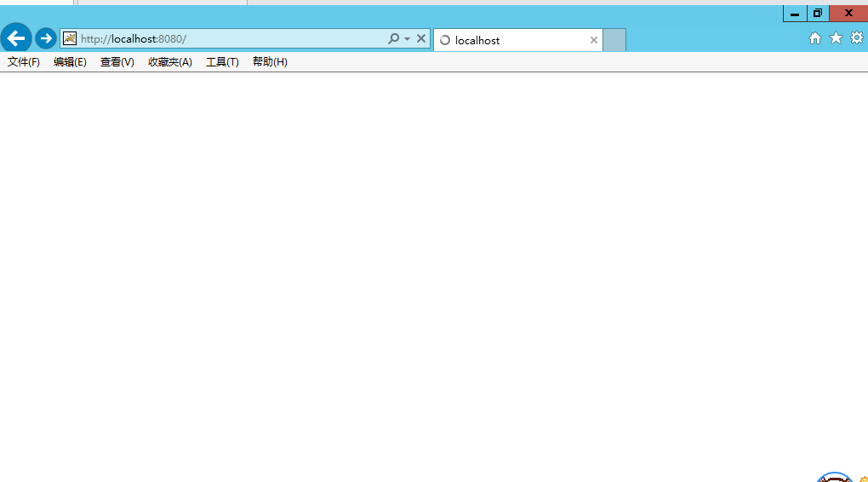Open the 收藏夹(A) menu
The image size is (868, 482).
[x=170, y=62]
